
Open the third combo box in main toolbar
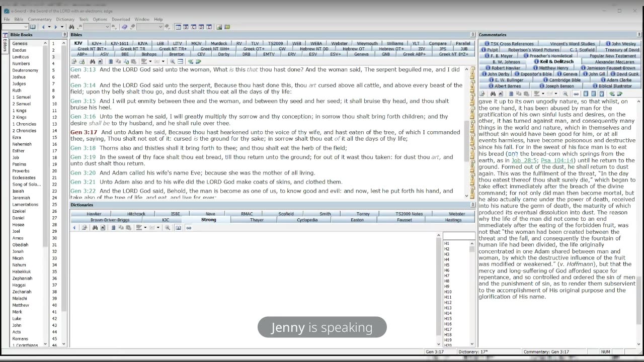(149, 27)
